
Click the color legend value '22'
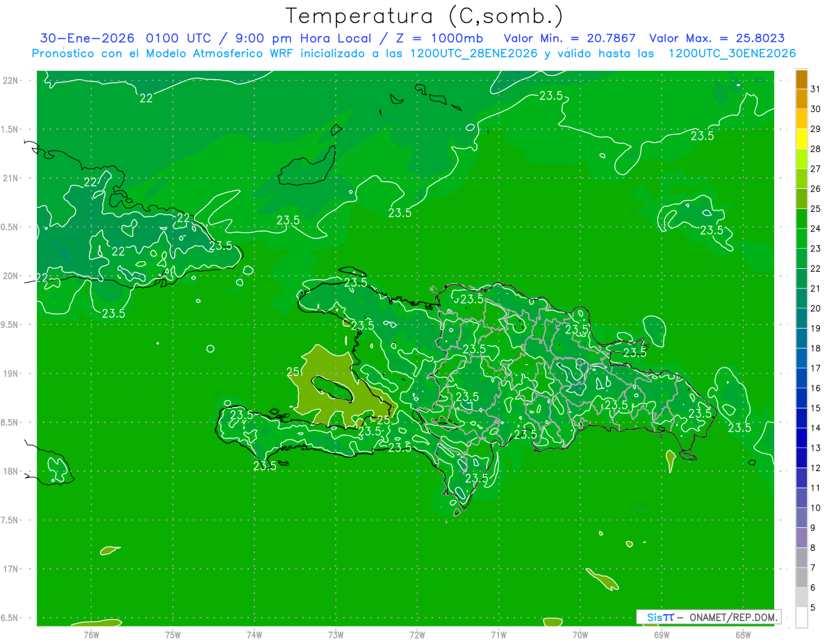815,269
